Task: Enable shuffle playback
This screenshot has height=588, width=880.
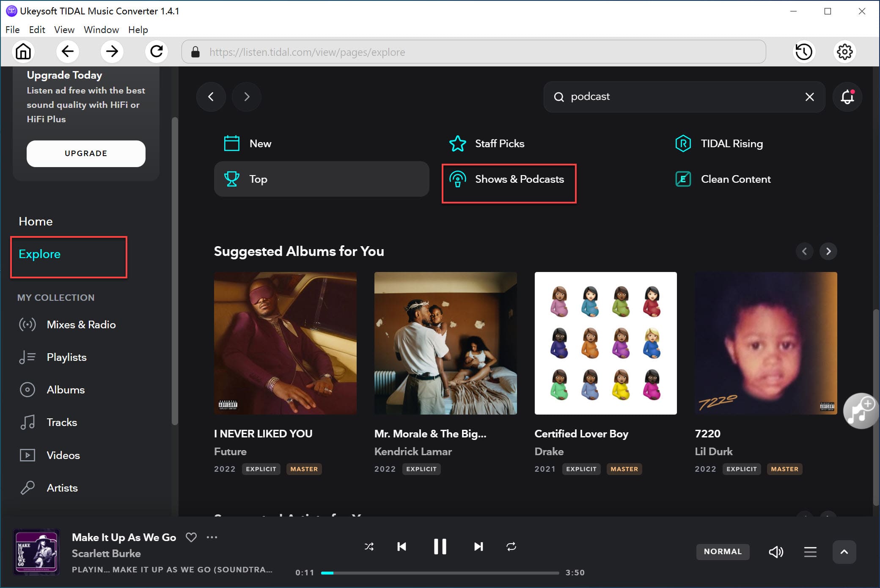Action: point(368,547)
